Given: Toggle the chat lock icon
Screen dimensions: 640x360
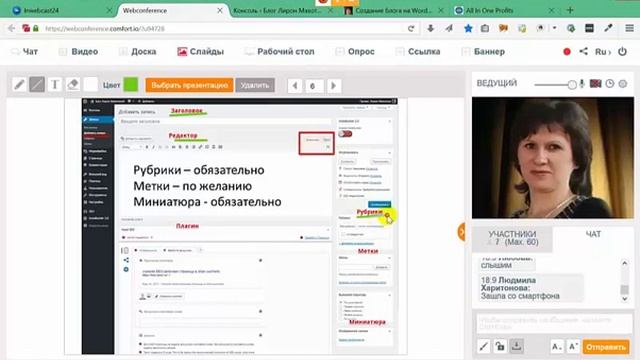Looking at the screenshot, I should pos(500,347).
